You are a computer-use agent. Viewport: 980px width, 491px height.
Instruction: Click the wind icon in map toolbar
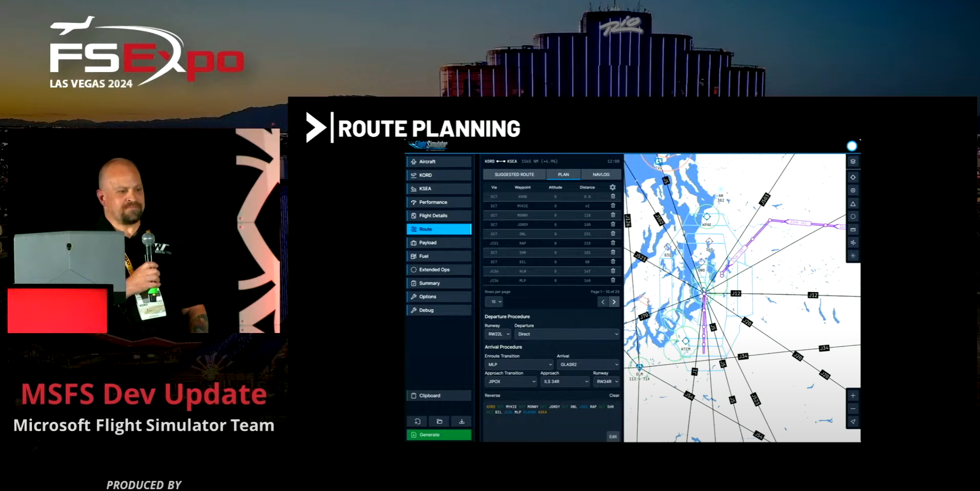(x=853, y=243)
